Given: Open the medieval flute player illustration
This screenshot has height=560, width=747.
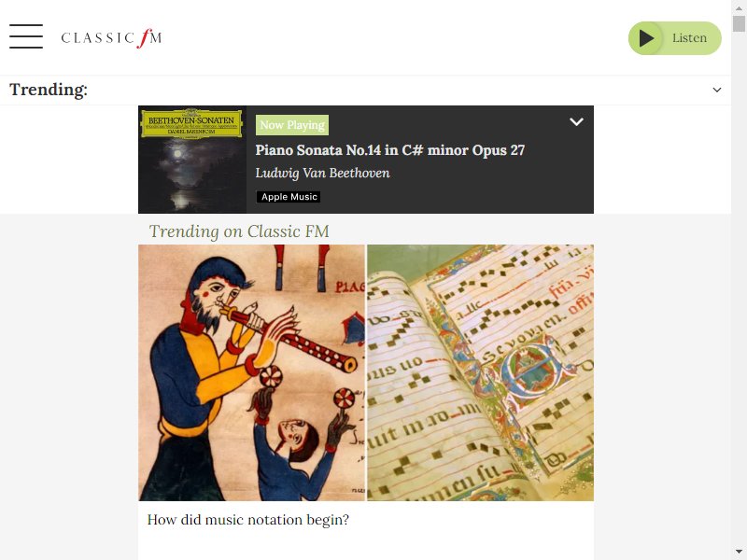Looking at the screenshot, I should [251, 372].
